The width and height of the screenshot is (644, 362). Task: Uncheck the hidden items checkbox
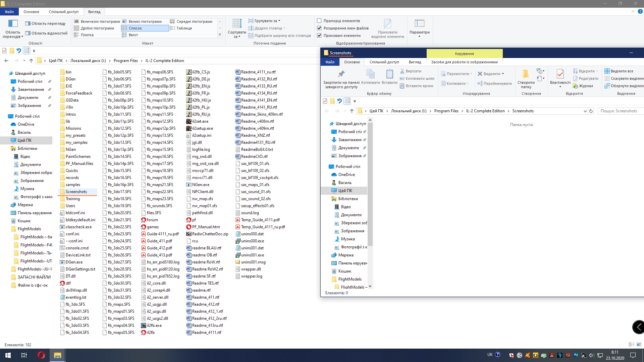(319, 36)
